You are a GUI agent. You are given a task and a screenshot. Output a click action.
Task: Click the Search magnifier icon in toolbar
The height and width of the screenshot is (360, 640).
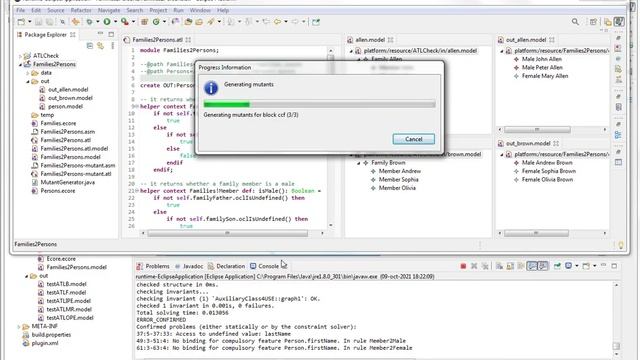[x=575, y=22]
